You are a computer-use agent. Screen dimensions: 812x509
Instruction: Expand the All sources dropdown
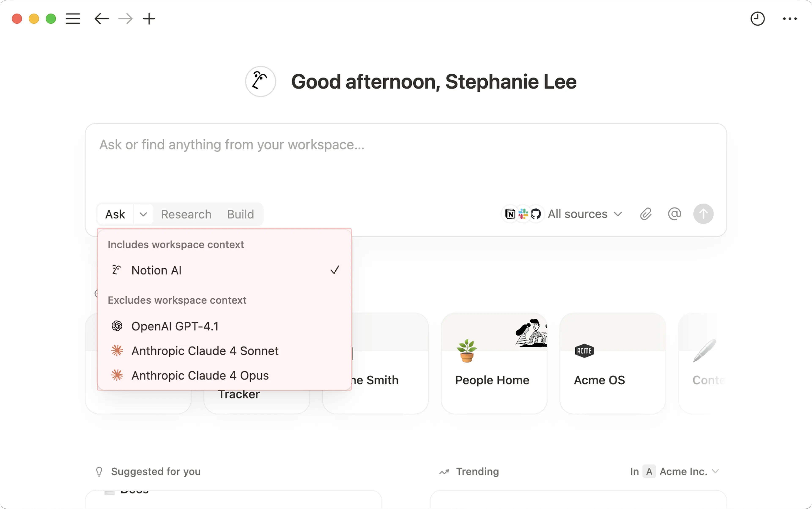pos(585,214)
